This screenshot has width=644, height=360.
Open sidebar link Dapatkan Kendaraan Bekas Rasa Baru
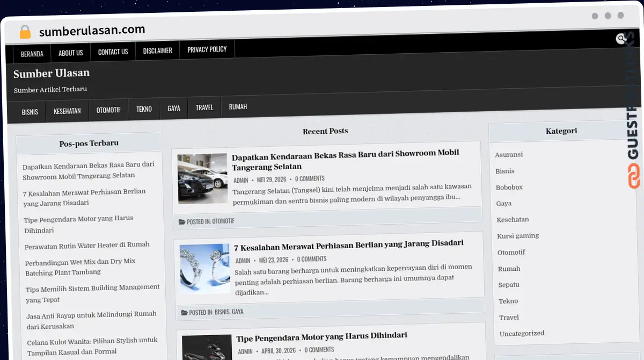point(89,170)
